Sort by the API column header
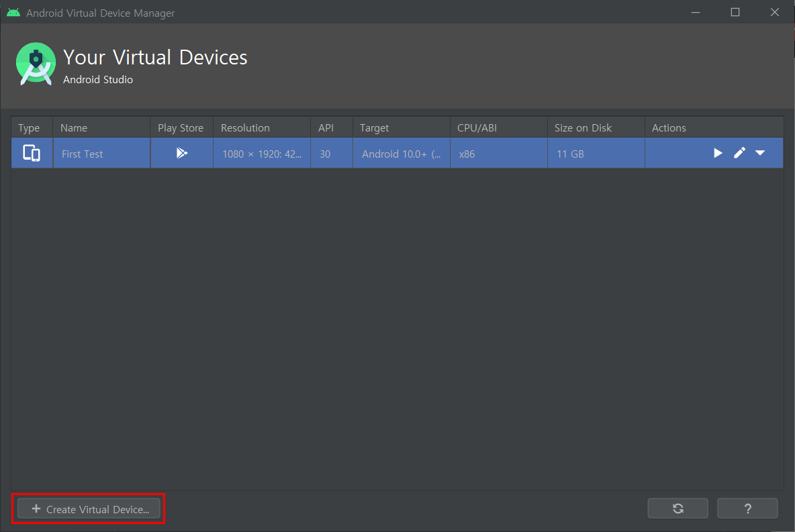 (332, 127)
